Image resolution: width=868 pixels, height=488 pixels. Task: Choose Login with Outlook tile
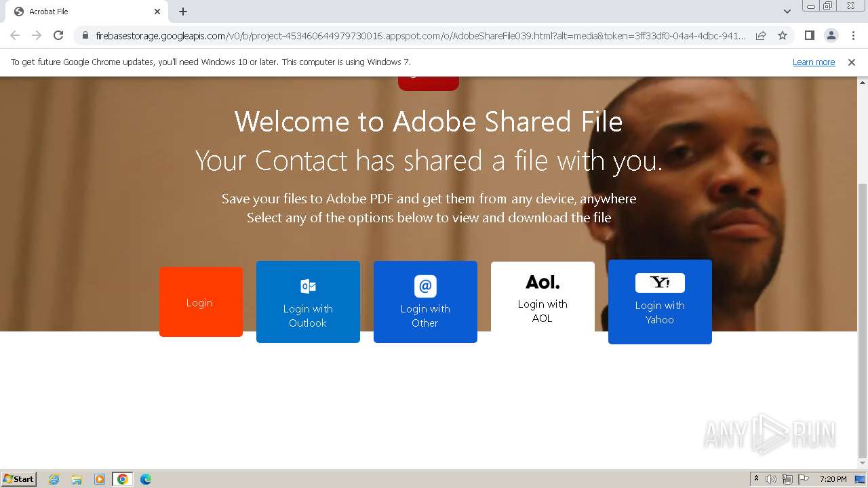click(308, 302)
